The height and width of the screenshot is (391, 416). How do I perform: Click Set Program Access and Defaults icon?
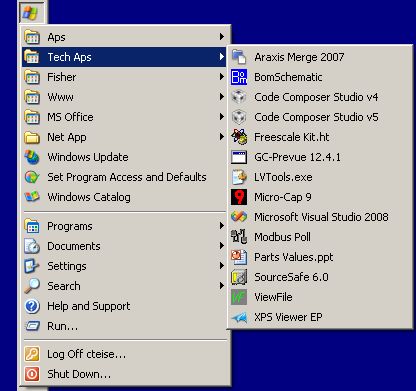(32, 177)
